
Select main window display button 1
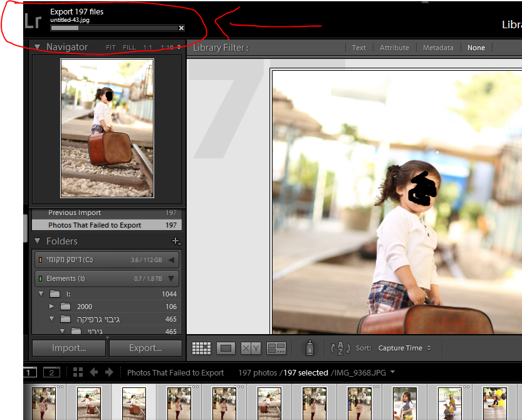click(x=29, y=372)
